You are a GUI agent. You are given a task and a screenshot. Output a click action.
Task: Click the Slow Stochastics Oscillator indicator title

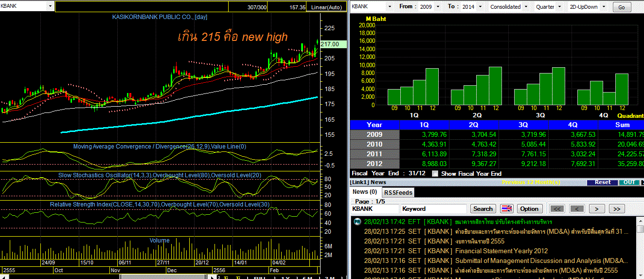coord(160,175)
